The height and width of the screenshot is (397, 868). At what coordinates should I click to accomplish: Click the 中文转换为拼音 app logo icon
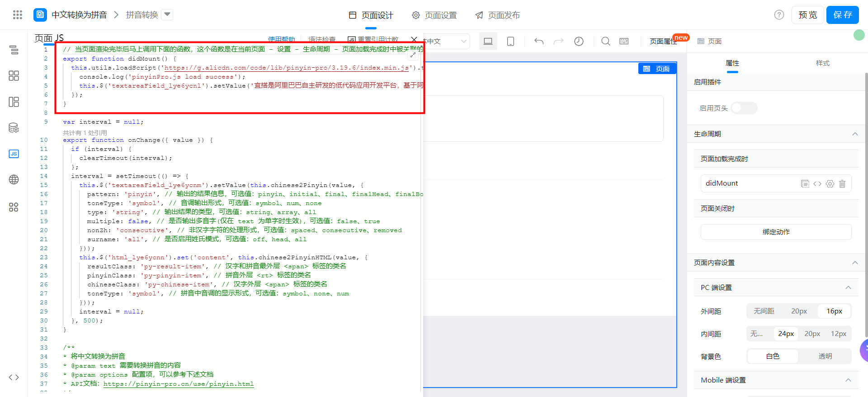coord(40,15)
